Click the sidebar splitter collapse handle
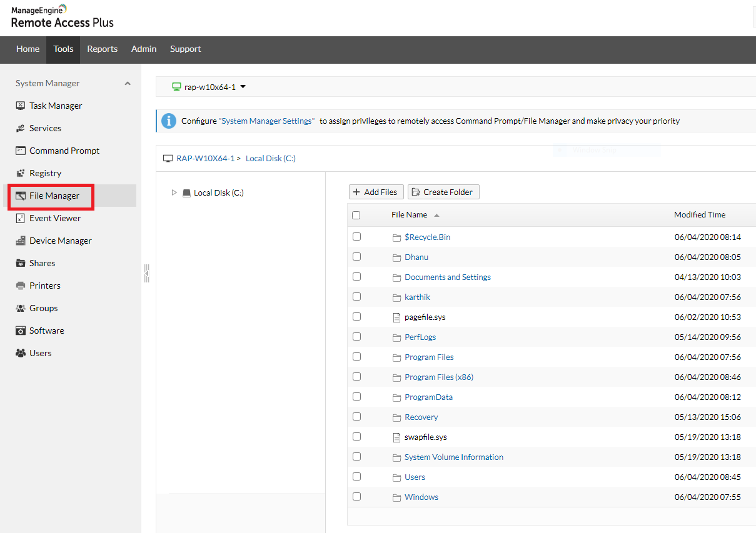This screenshot has height=533, width=756. (146, 273)
